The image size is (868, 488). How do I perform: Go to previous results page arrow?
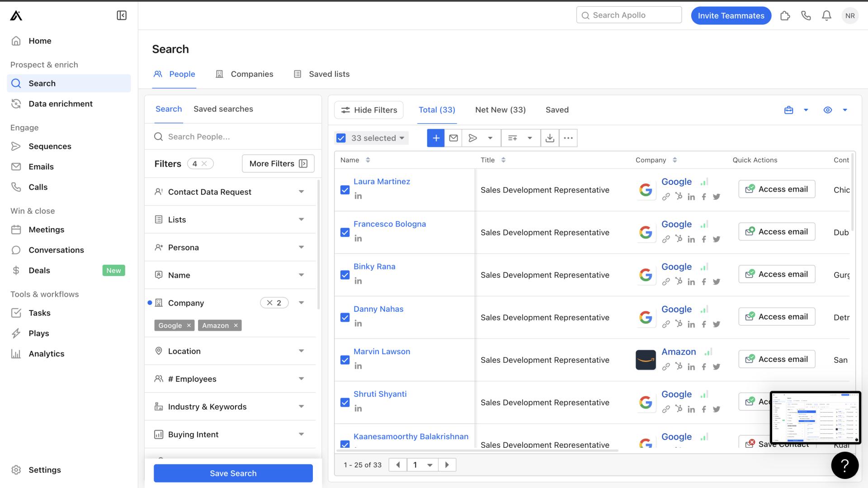click(398, 465)
